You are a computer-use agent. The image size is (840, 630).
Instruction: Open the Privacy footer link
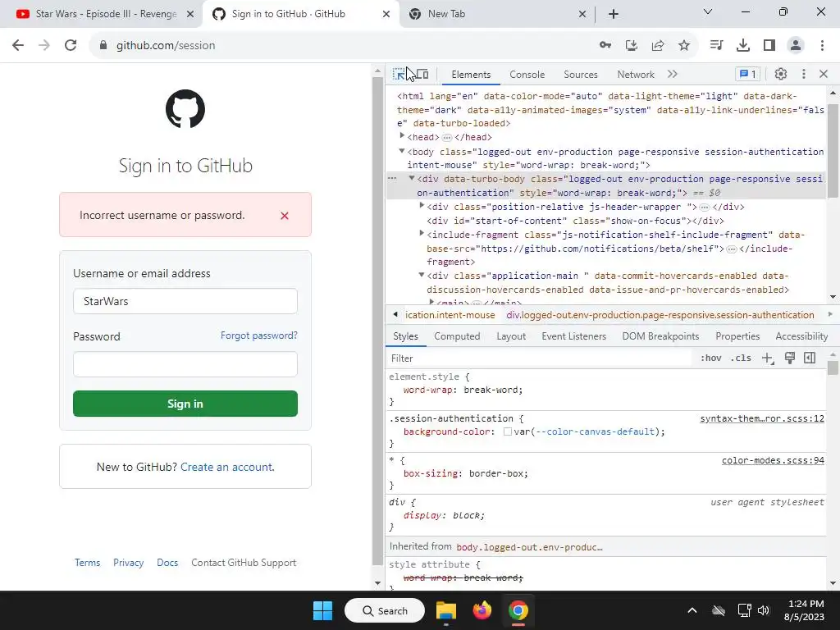[129, 563]
